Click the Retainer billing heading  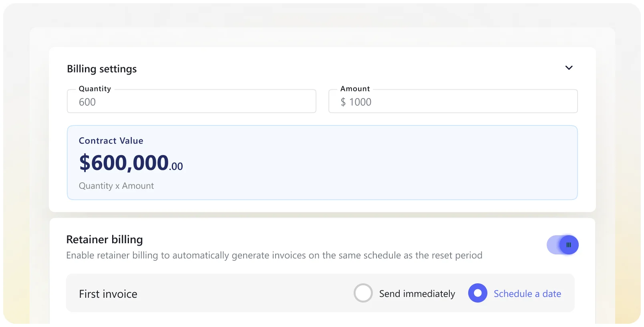pos(105,240)
